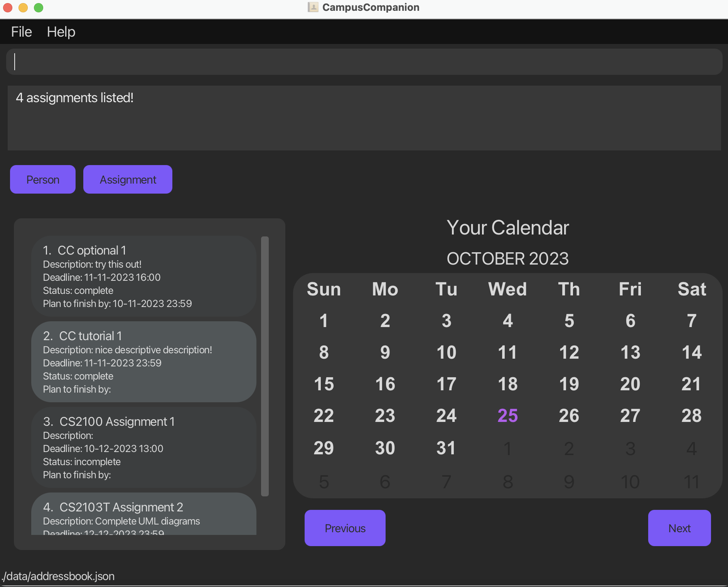
Task: Click the command input field
Action: [364, 62]
